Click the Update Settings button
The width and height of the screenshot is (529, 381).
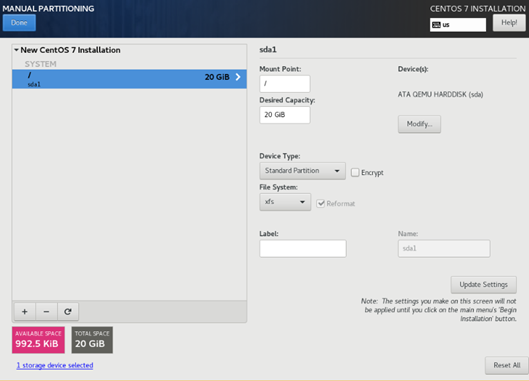(x=483, y=285)
